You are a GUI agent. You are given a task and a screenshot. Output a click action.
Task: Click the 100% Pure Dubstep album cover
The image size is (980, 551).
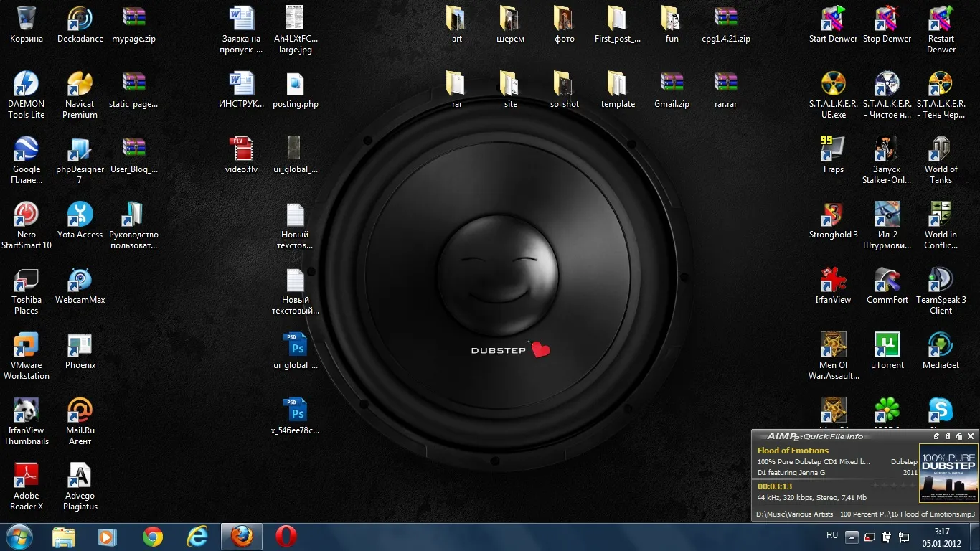(948, 474)
